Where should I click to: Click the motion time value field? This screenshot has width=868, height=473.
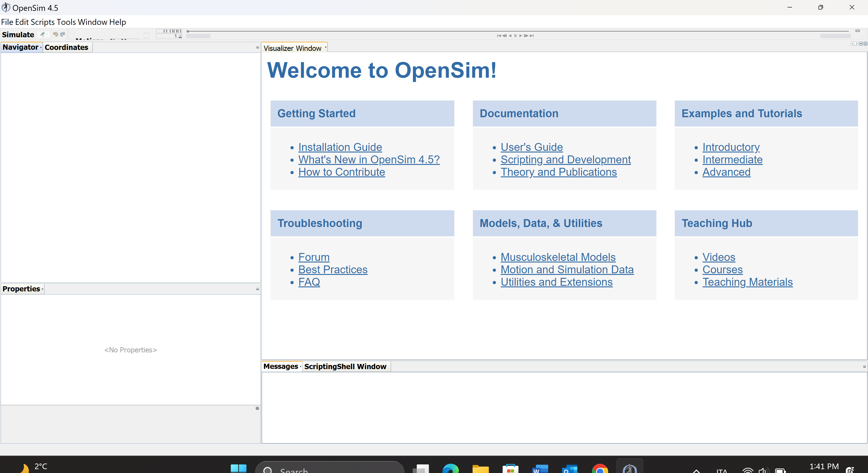pos(169,31)
